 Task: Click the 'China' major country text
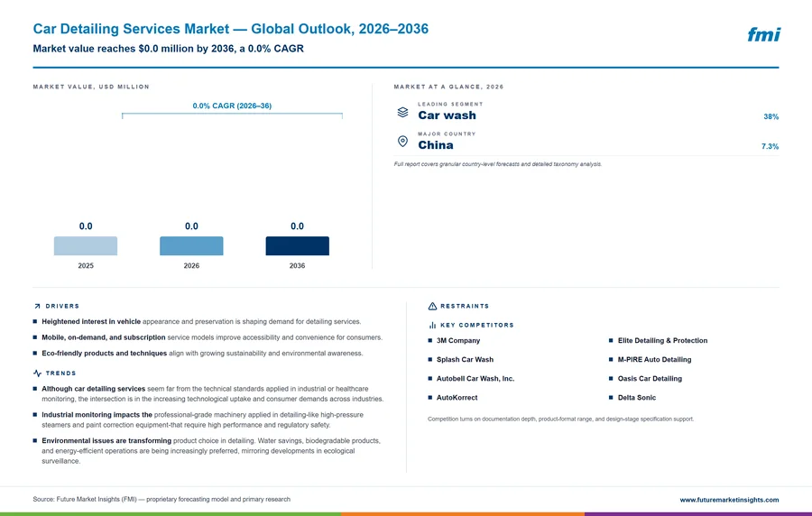(436, 145)
